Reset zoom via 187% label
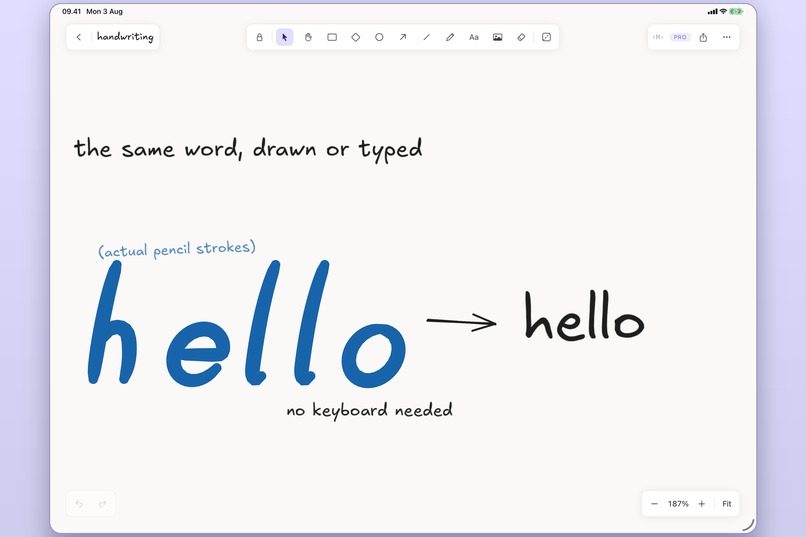806x537 pixels. coord(678,504)
